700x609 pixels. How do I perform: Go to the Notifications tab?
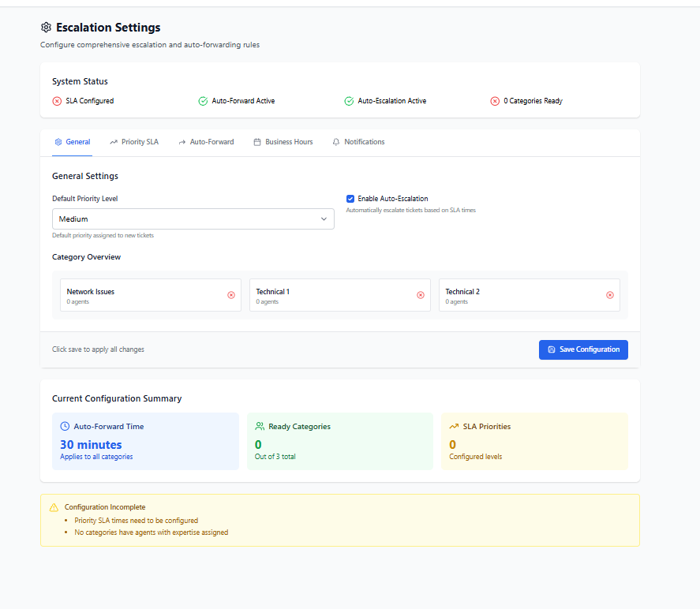[358, 142]
